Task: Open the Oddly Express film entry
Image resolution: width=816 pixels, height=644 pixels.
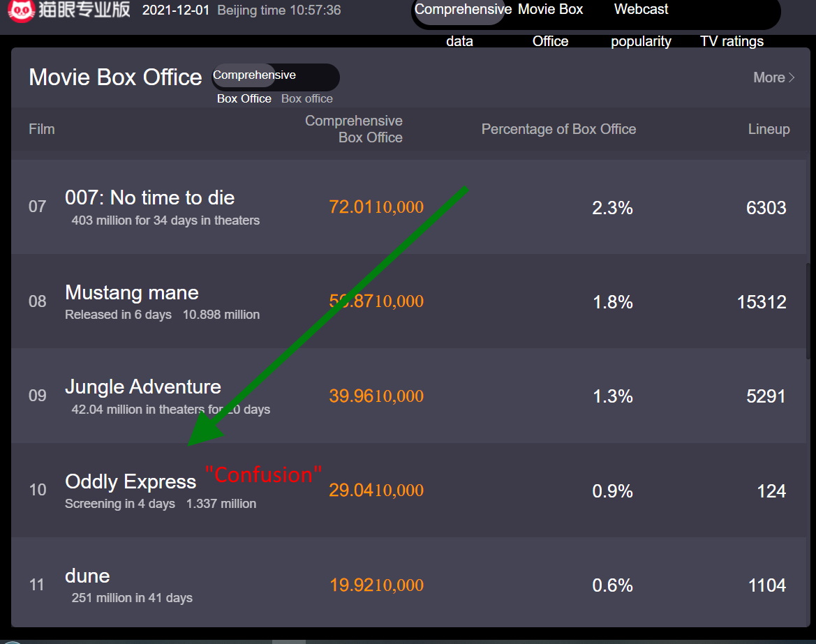Action: (131, 481)
